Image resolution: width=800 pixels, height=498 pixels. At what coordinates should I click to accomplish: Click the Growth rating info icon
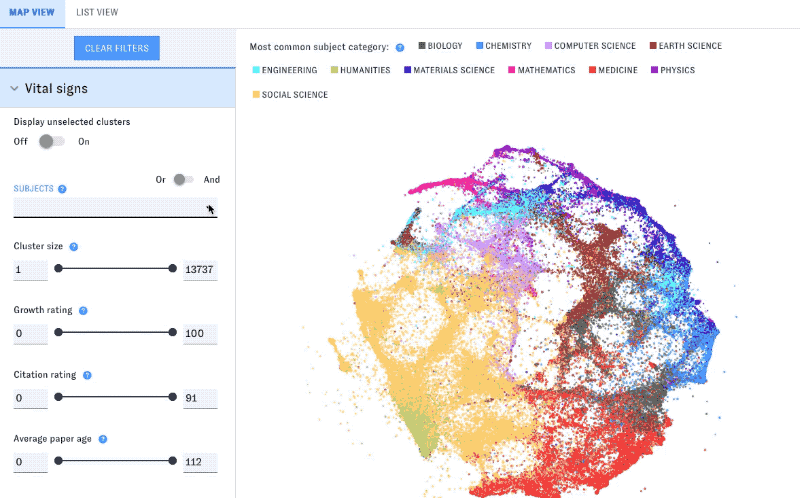point(83,311)
